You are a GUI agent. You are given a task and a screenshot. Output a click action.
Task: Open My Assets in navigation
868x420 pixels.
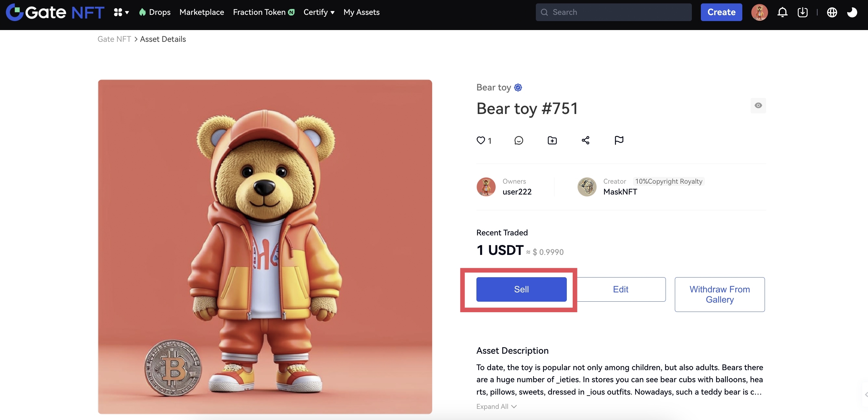pos(361,12)
